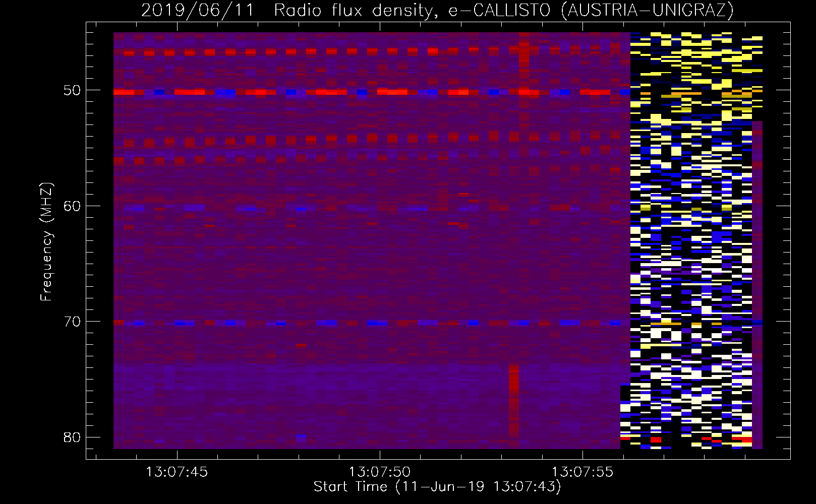Screen dimensions: 816x504
Task: Click the blue dashed line at 70 MHz
Action: [372, 323]
